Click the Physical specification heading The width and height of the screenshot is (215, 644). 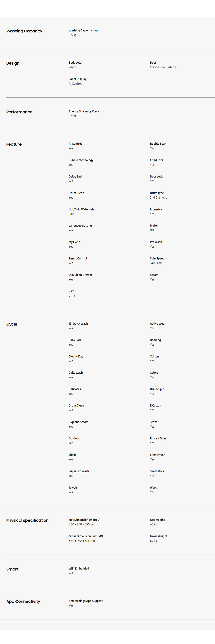27,520
